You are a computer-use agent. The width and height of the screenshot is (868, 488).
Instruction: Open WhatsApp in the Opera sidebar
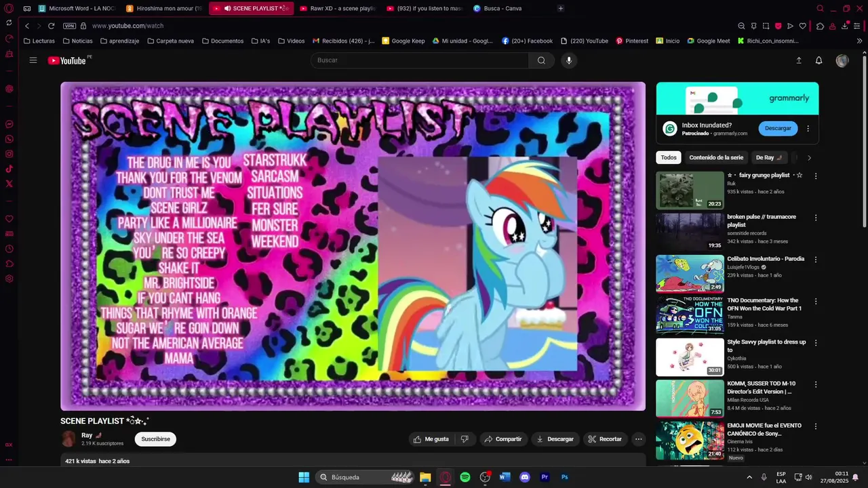click(x=9, y=139)
